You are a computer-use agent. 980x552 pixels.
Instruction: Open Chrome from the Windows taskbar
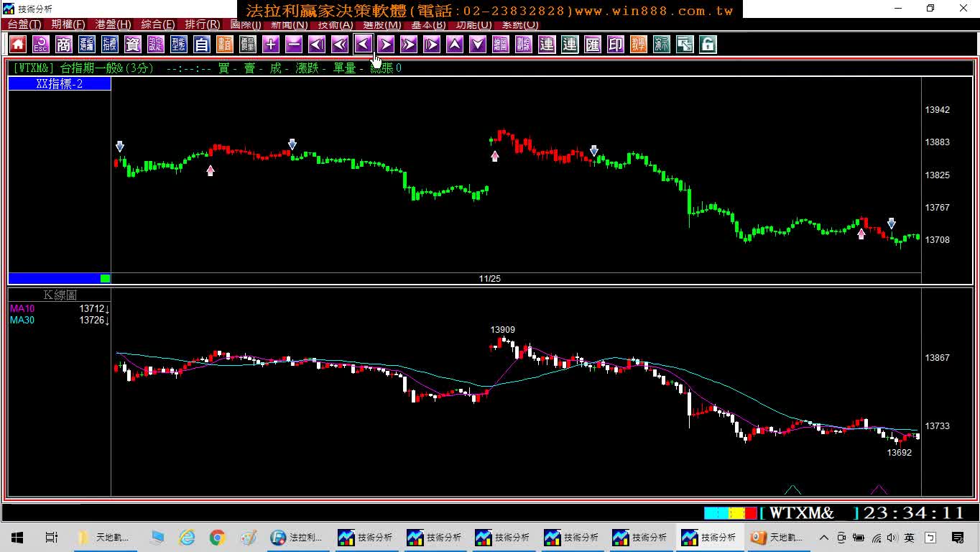coord(217,538)
